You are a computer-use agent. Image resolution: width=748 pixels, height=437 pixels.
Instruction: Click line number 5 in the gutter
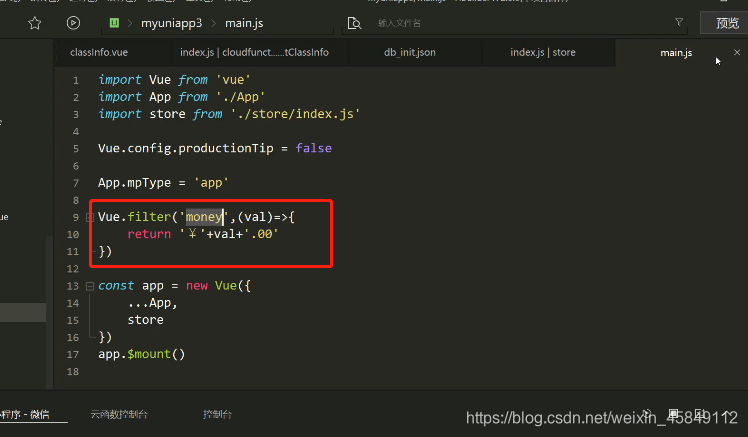point(76,149)
